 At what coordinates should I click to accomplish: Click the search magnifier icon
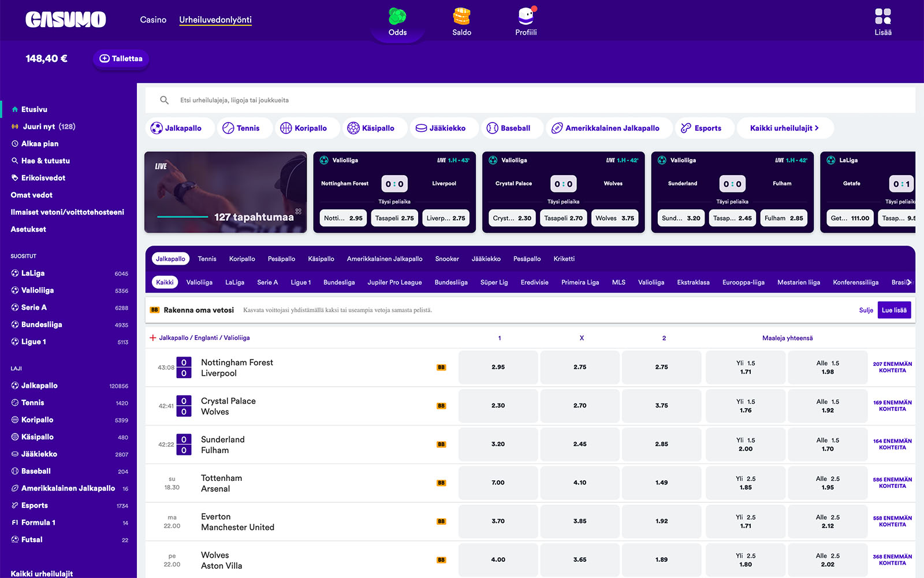(165, 100)
